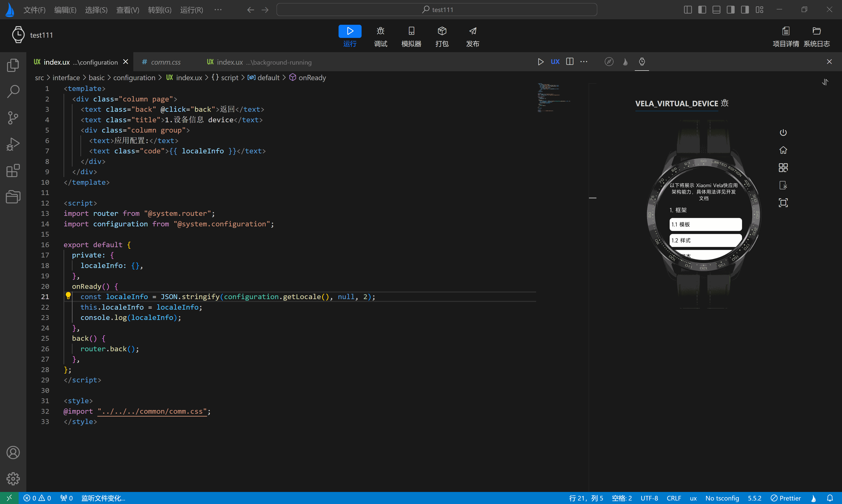Click the emulator home button icon

click(x=783, y=150)
